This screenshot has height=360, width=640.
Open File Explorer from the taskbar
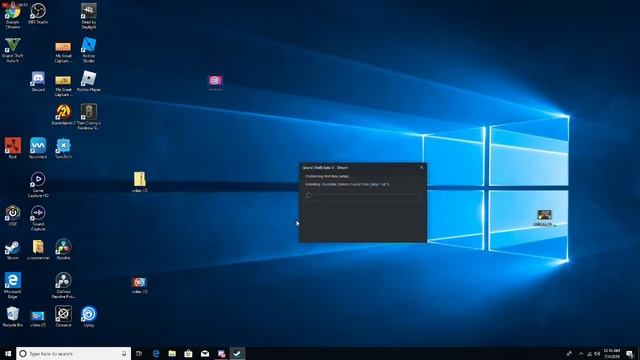(x=172, y=353)
